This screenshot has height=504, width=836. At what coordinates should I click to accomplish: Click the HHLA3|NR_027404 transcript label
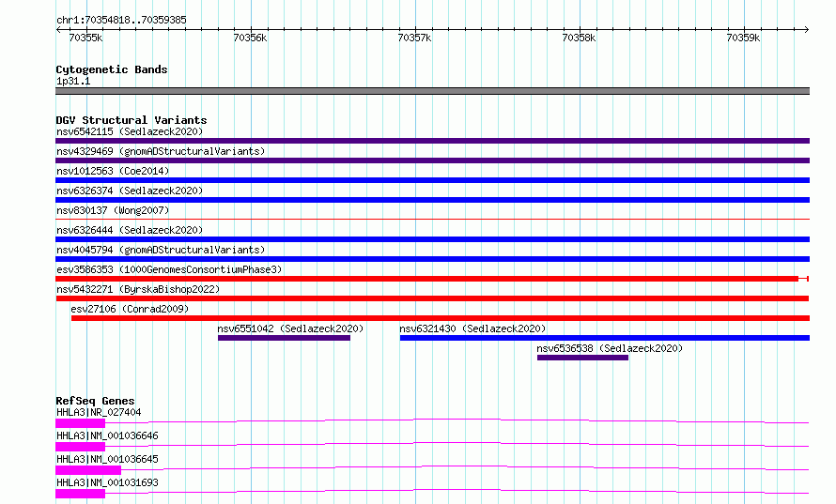99,412
